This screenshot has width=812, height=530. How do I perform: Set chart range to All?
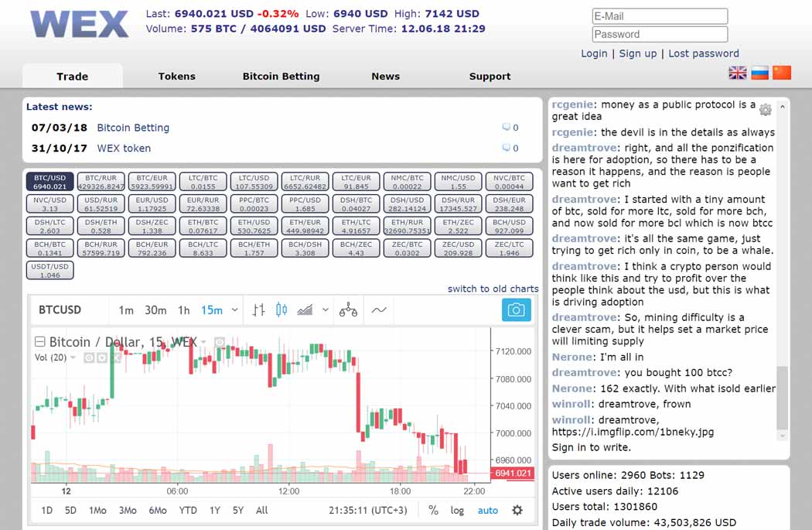pyautogui.click(x=262, y=511)
